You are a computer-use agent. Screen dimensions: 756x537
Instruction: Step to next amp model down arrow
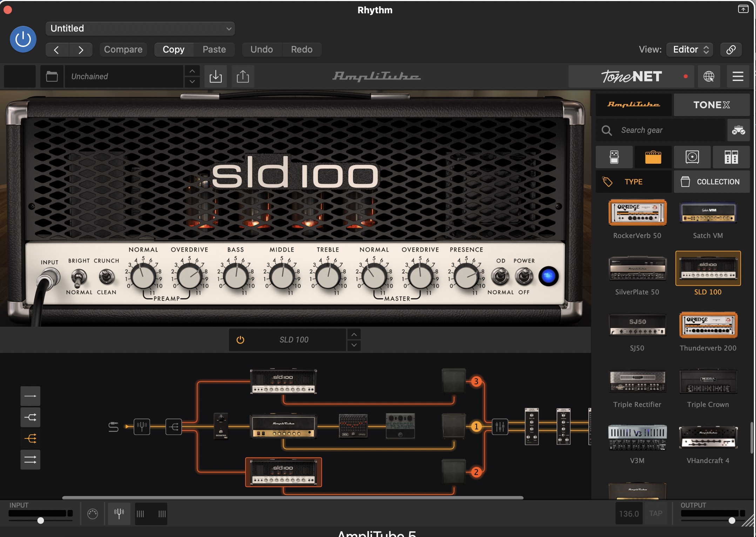[354, 345]
